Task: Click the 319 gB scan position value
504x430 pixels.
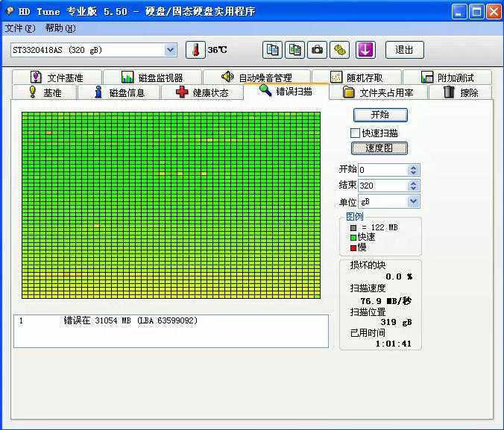Action: click(396, 322)
